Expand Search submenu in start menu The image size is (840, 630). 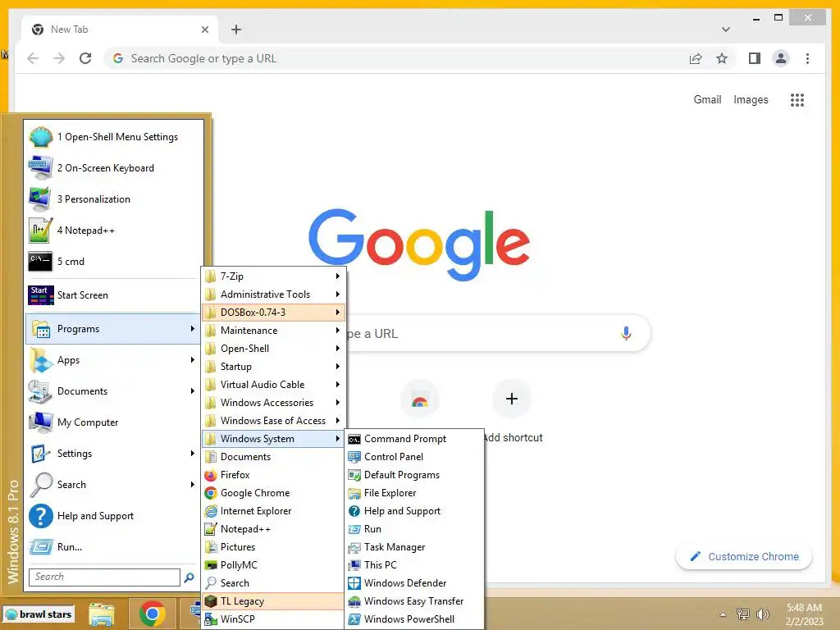point(115,484)
